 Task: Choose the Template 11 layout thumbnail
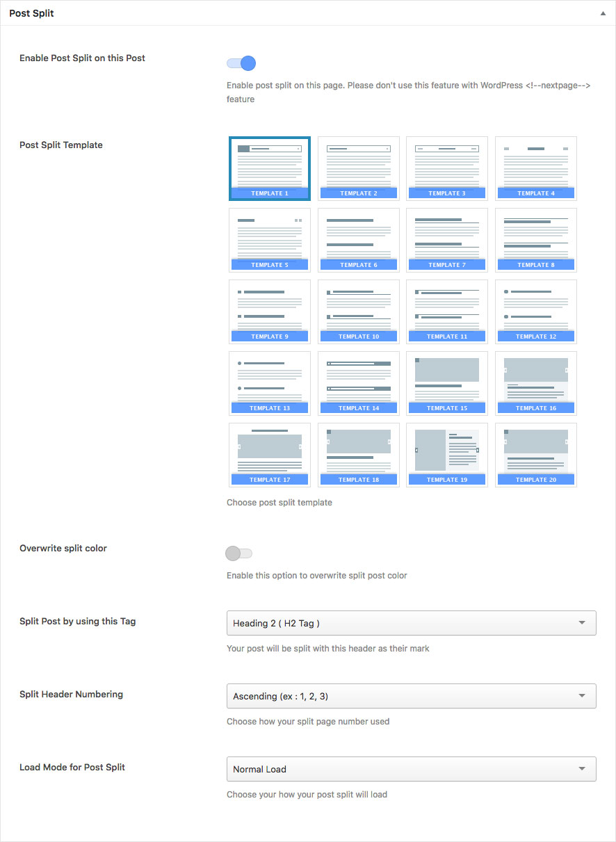447,311
